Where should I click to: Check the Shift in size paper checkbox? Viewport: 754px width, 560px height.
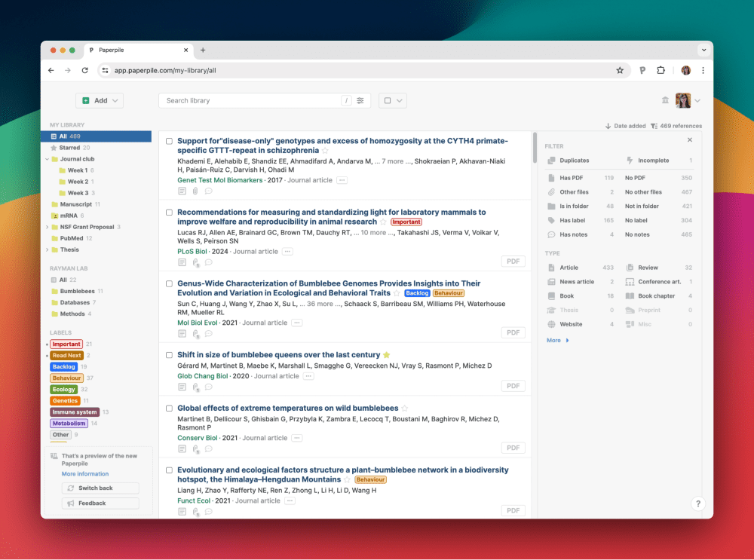(169, 355)
